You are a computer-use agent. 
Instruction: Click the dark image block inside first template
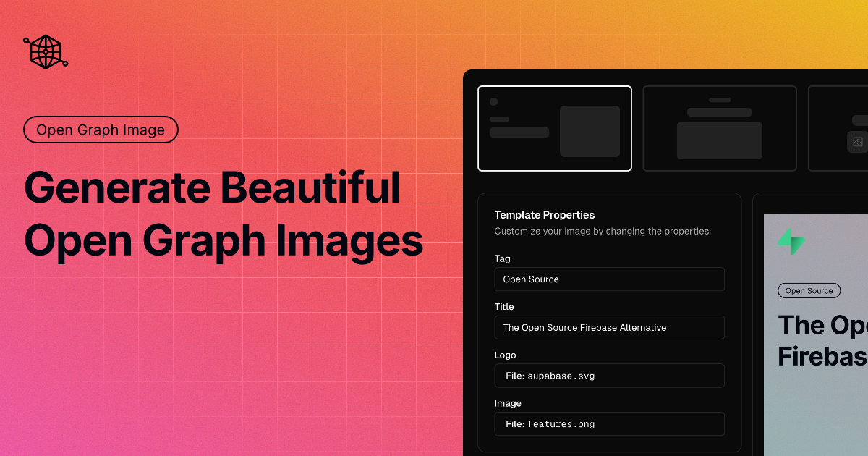click(x=590, y=130)
